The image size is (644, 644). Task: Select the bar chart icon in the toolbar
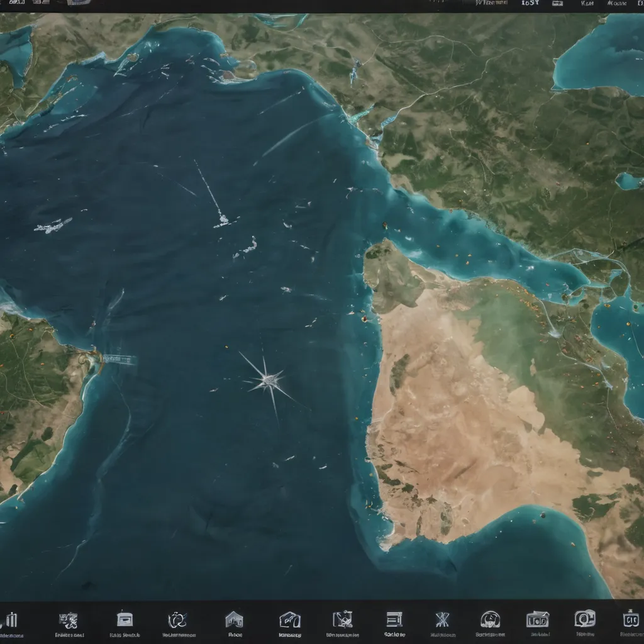pos(13,619)
